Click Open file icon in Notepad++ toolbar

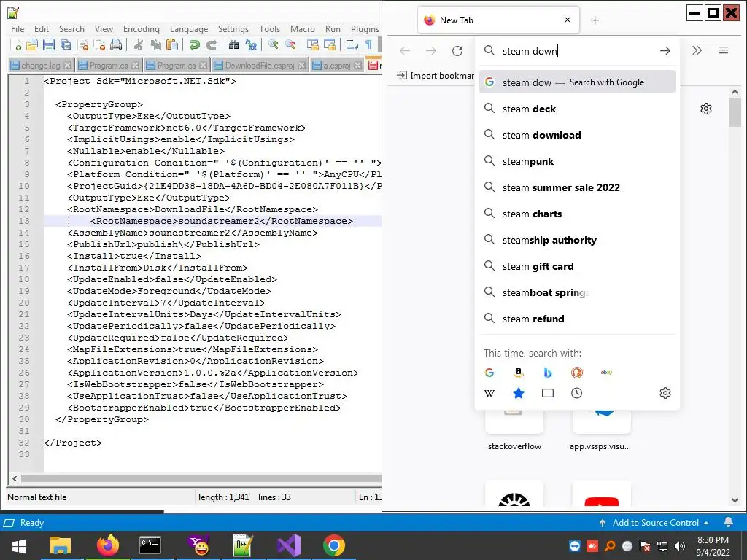tap(32, 44)
